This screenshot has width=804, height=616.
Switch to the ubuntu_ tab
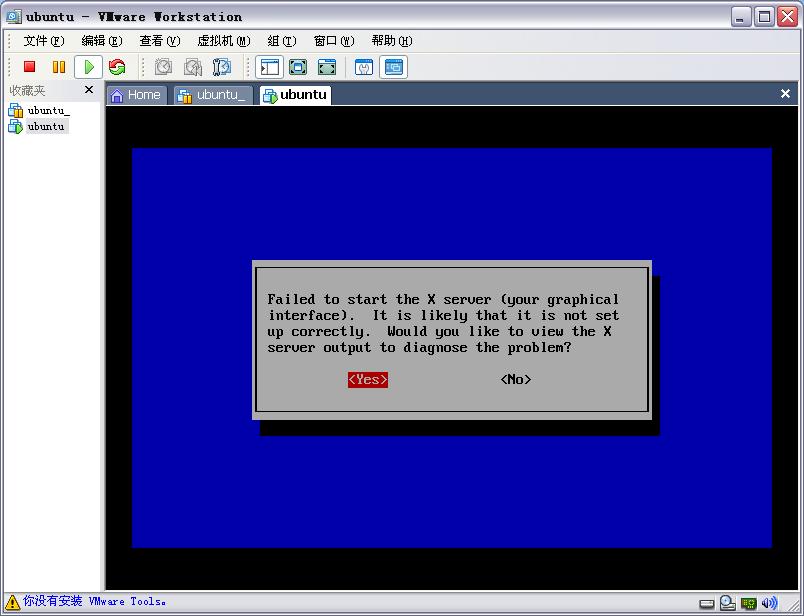tap(213, 95)
